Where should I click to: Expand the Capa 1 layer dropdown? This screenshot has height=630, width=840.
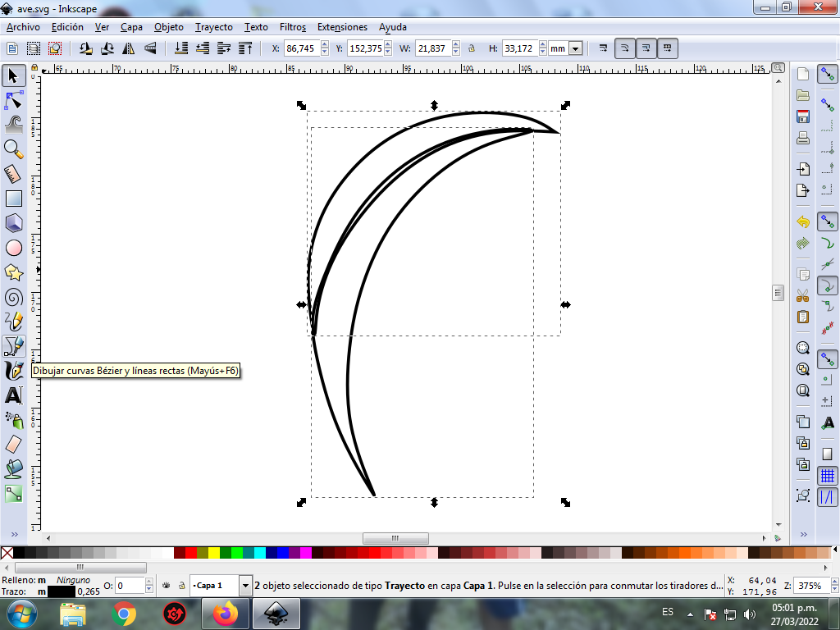click(x=245, y=586)
